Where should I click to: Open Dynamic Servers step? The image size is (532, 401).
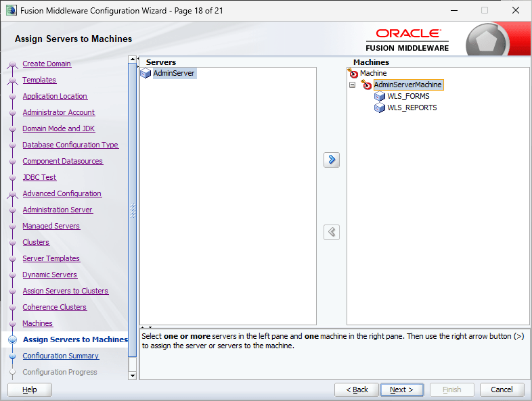pyautogui.click(x=50, y=275)
